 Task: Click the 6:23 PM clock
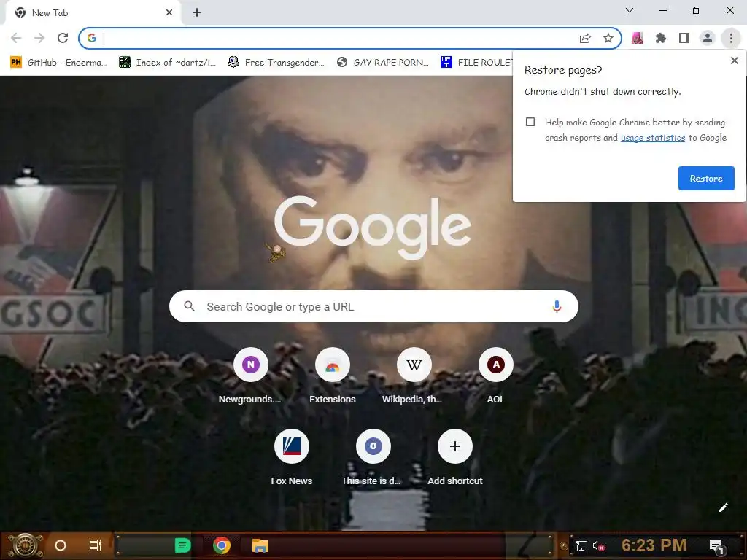(654, 545)
